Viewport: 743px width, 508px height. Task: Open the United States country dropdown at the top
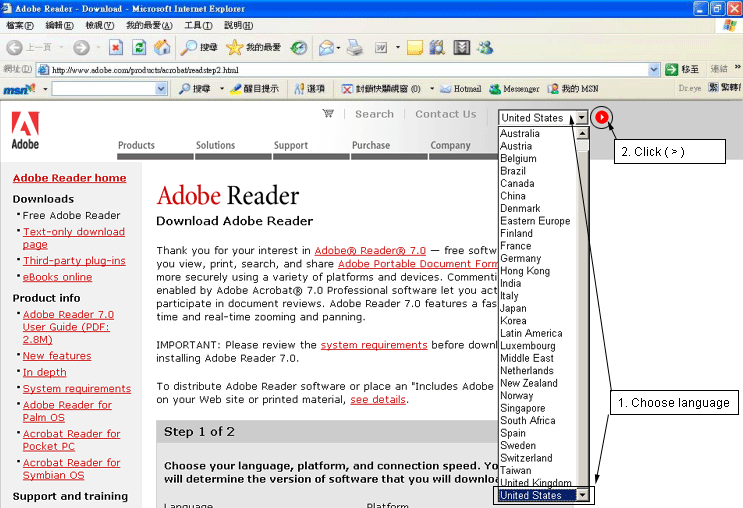(581, 118)
